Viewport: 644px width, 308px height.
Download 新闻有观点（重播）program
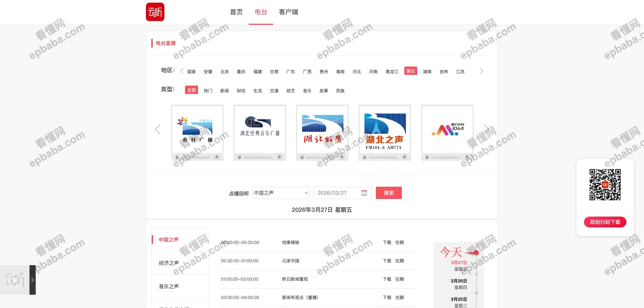pos(387,298)
